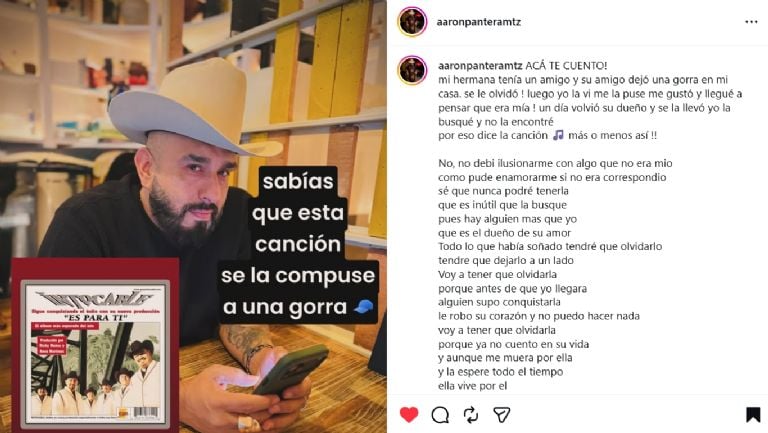
Task: Click the phone held in the photo
Action: pyautogui.click(x=290, y=369)
